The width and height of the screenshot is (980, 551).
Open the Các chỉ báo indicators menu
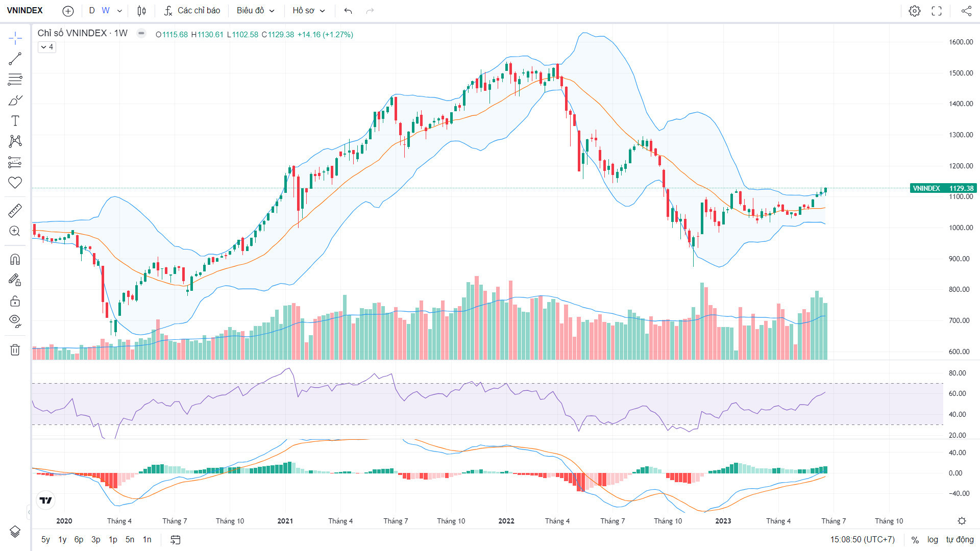pyautogui.click(x=192, y=11)
